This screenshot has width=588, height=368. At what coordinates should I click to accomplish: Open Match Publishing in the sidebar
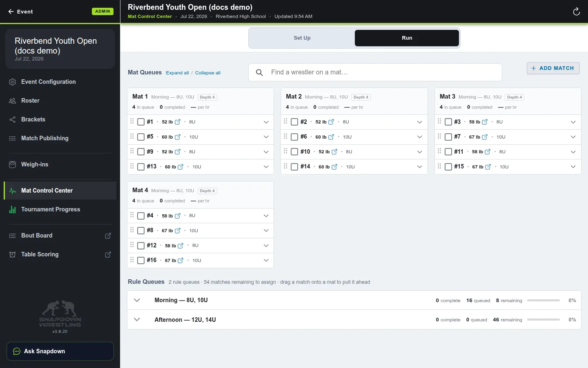point(60,138)
